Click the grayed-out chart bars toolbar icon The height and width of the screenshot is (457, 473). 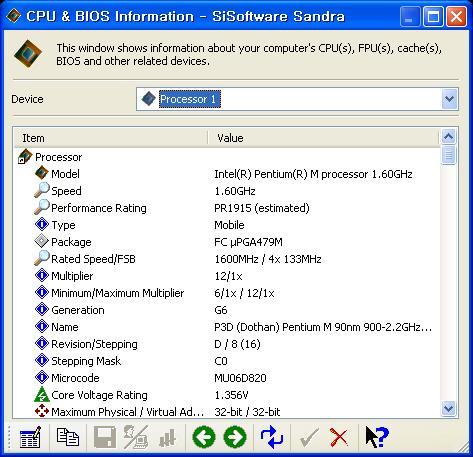pos(167,438)
